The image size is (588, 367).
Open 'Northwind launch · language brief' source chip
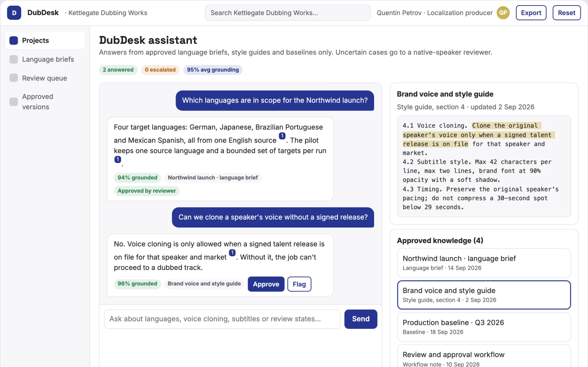pos(213,177)
